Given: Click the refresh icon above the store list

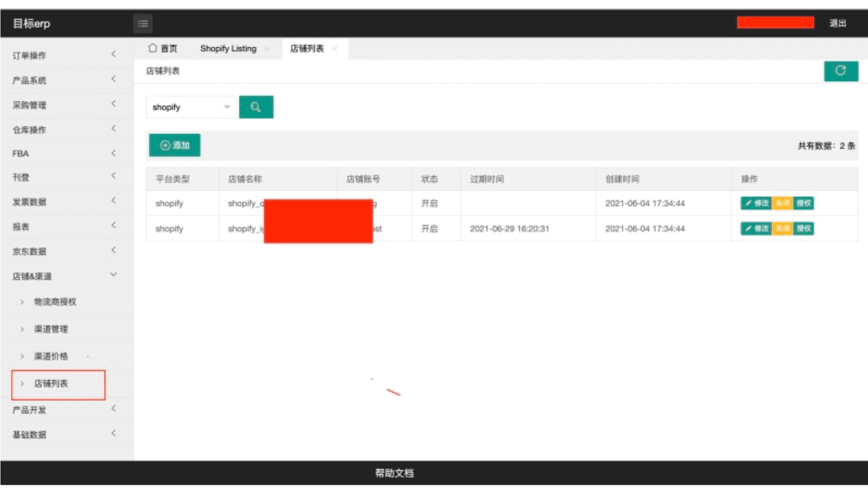Looking at the screenshot, I should [x=840, y=71].
